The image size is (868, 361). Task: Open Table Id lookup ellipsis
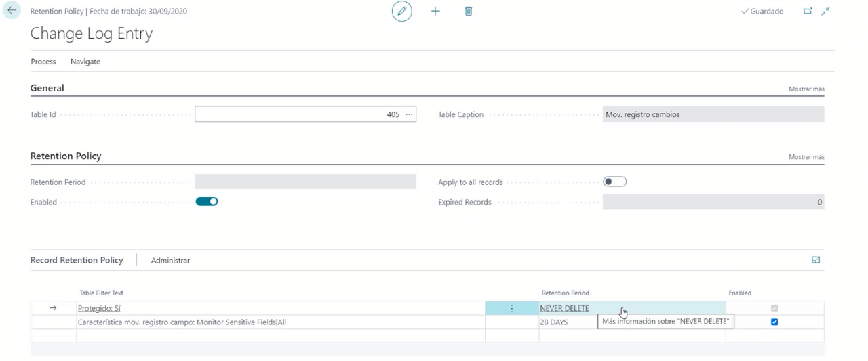coord(408,114)
